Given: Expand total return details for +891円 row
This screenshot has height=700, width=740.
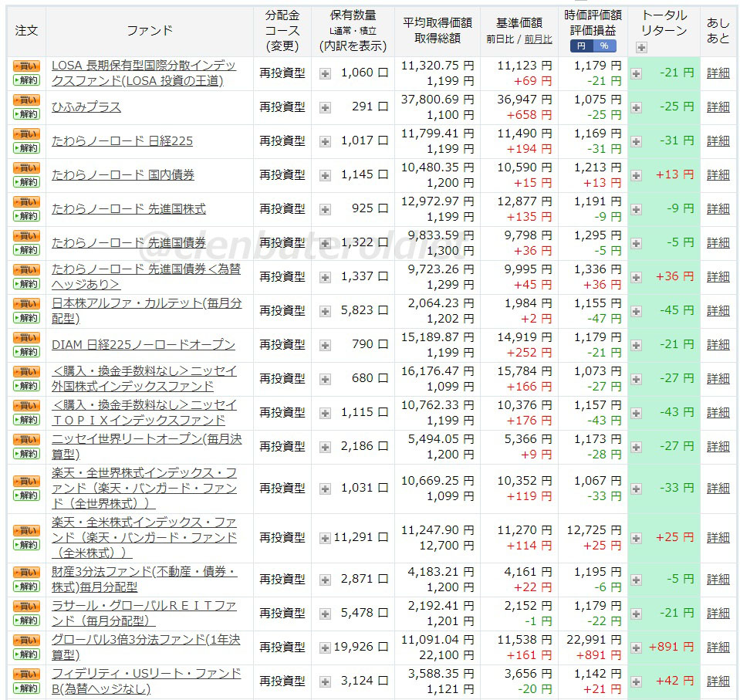Looking at the screenshot, I should [x=636, y=648].
